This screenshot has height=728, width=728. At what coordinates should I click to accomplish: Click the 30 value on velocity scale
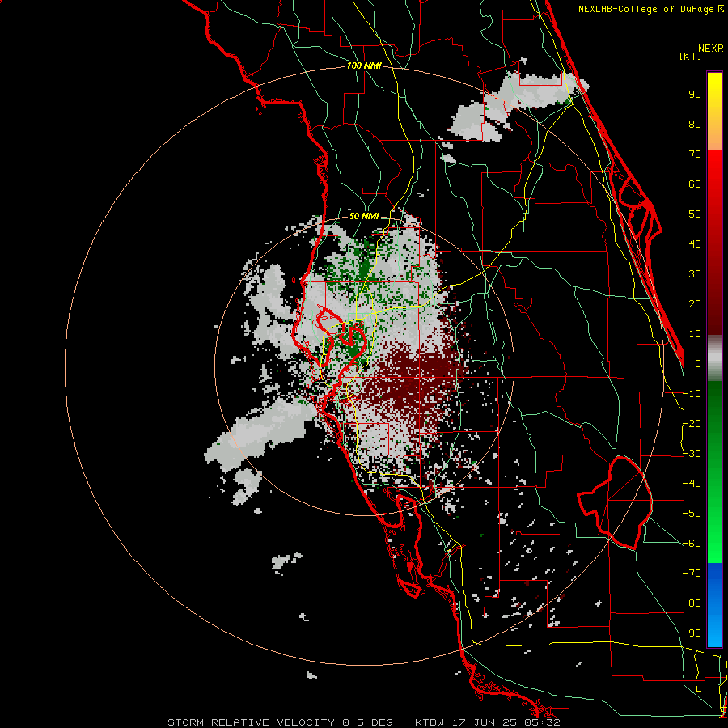click(695, 274)
